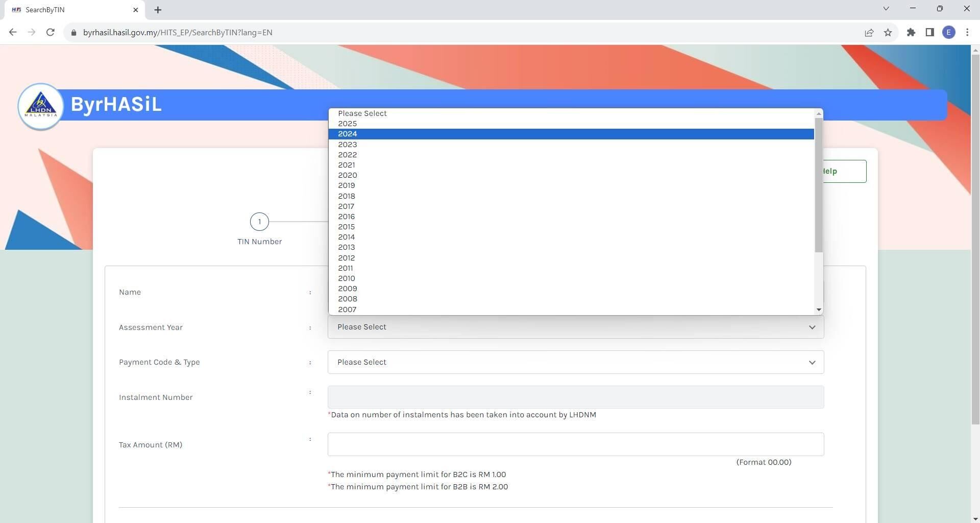Viewport: 980px width, 523px height.
Task: Click the year list scrollbar thumb
Action: click(x=819, y=185)
